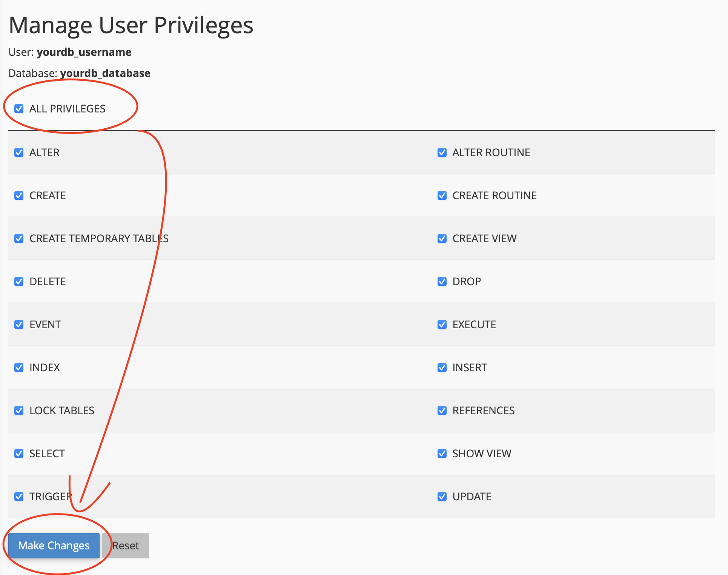Disable the TRIGGER privilege checkbox

[19, 497]
